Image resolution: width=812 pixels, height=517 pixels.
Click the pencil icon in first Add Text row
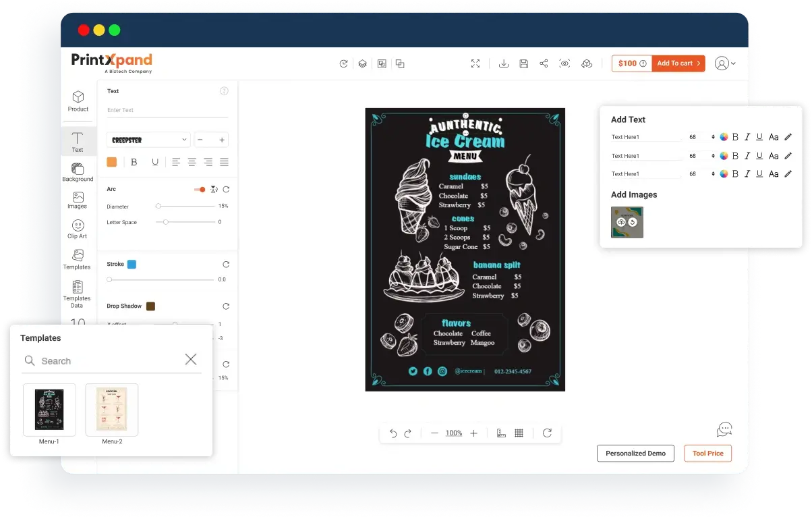[x=788, y=137]
